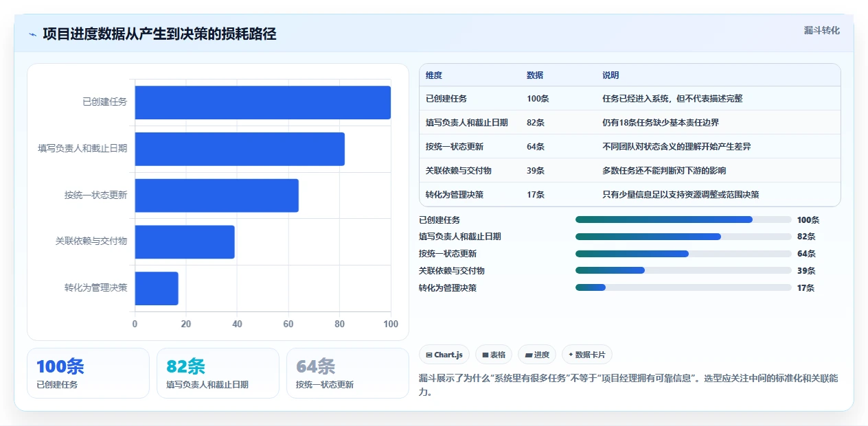Image resolution: width=868 pixels, height=426 pixels.
Task: Click the description 只有少量信息足以支持资源调整或范围决策
Action: click(x=681, y=195)
